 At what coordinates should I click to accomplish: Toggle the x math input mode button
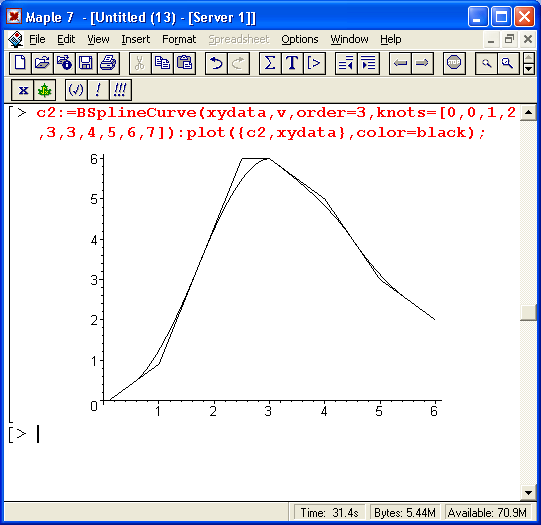click(23, 90)
